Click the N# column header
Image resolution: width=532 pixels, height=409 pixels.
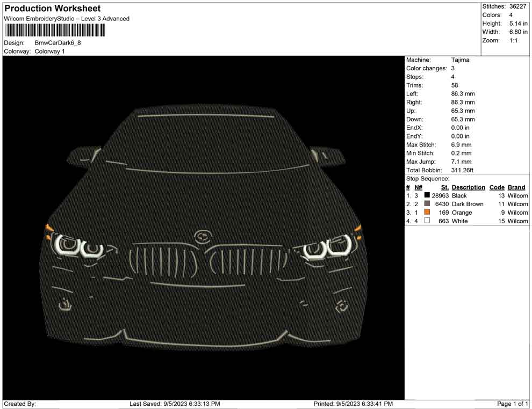click(418, 187)
